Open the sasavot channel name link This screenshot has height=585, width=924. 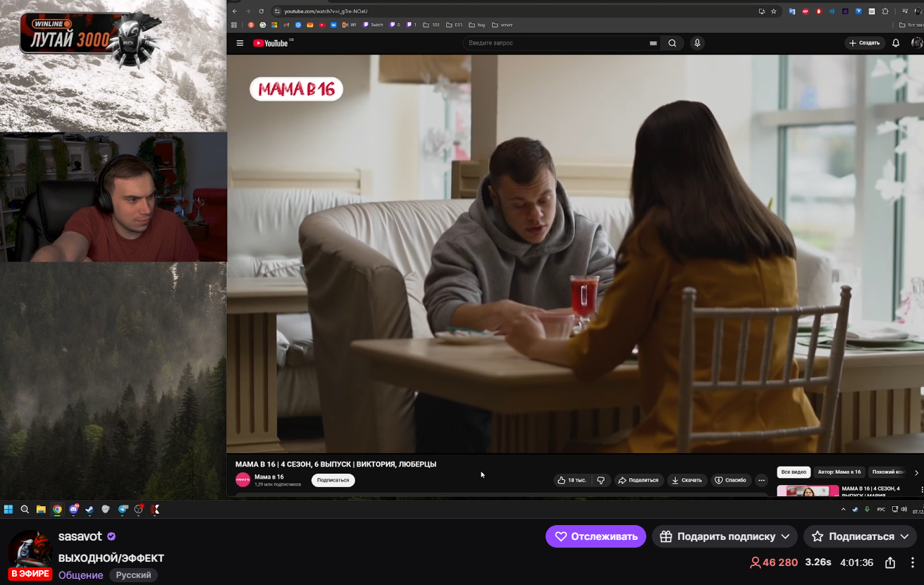click(81, 536)
